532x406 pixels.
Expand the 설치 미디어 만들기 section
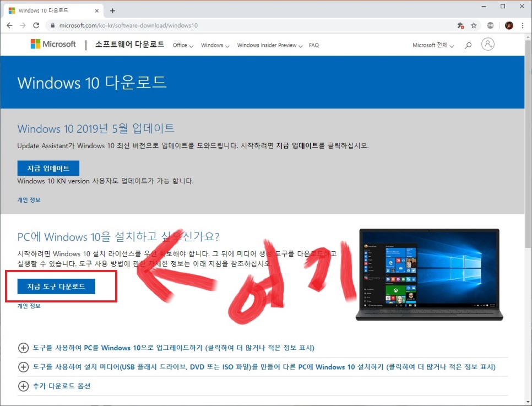pyautogui.click(x=257, y=367)
